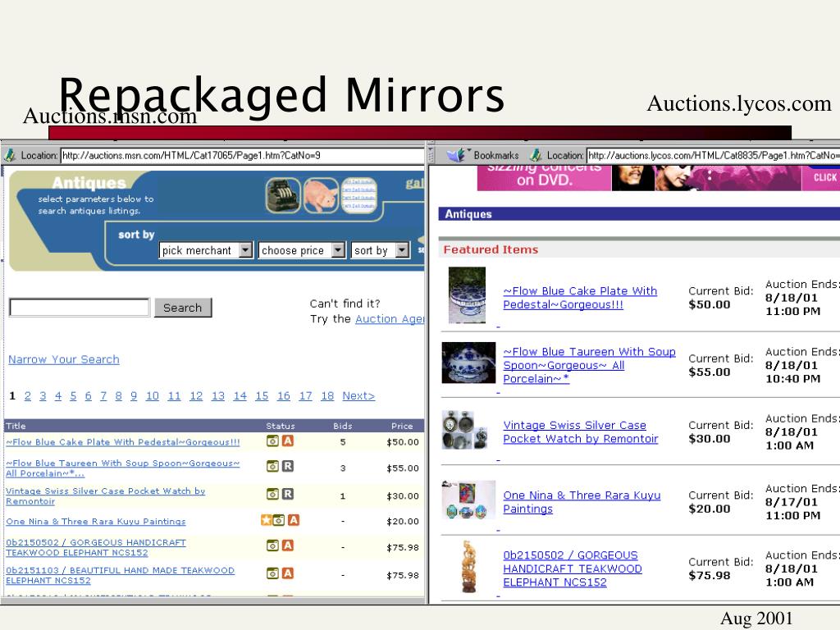The width and height of the screenshot is (840, 630).
Task: Go to results page 10
Action: (x=152, y=396)
